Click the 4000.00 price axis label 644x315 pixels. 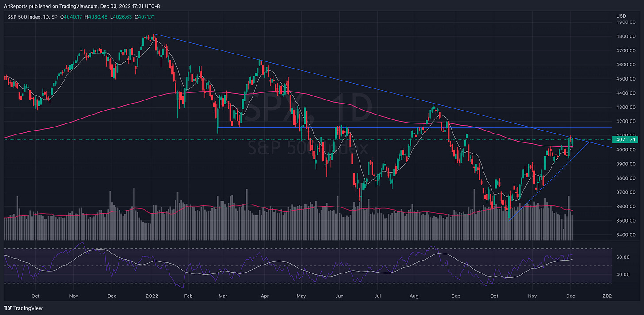[626, 150]
